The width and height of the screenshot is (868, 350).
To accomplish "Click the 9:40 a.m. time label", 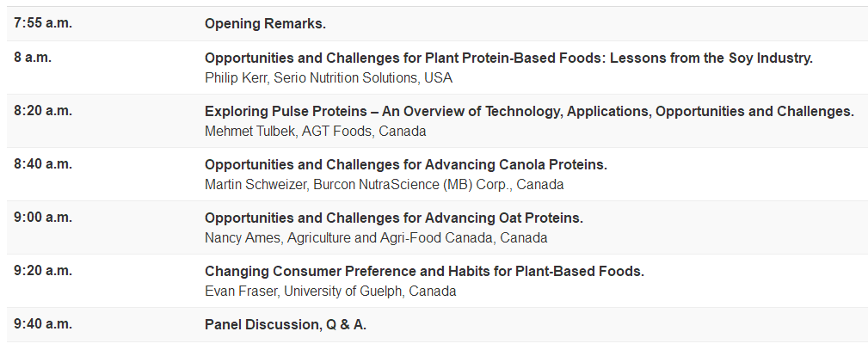I will point(43,324).
